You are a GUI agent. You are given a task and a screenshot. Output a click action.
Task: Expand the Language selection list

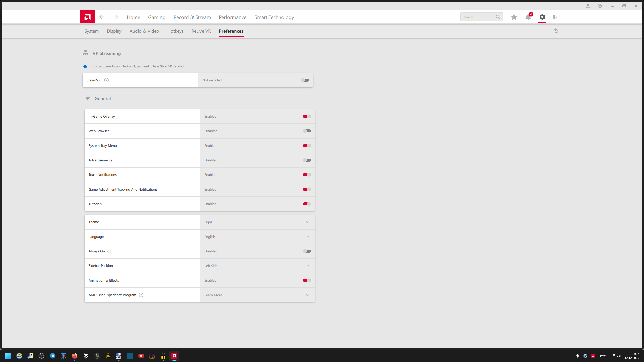pyautogui.click(x=308, y=237)
